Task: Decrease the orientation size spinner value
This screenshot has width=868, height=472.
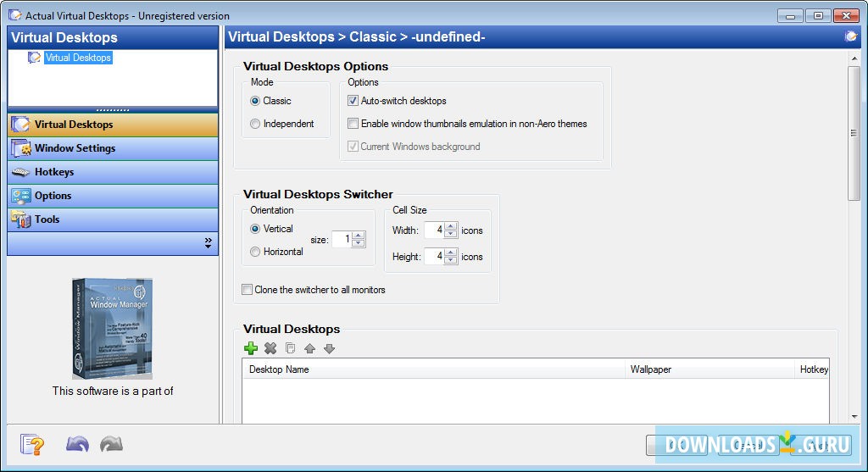Action: tap(359, 243)
